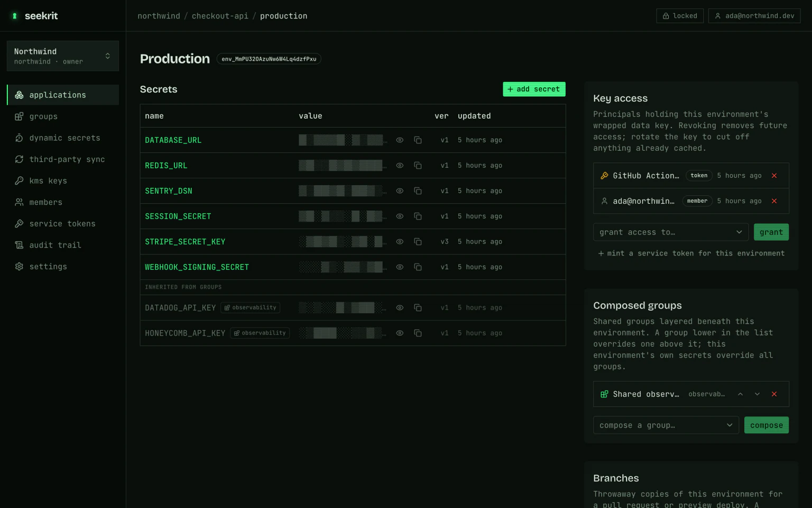Screen dimensions: 812x508
Task: Revoke ada@northwind member key access
Action: [774, 201]
